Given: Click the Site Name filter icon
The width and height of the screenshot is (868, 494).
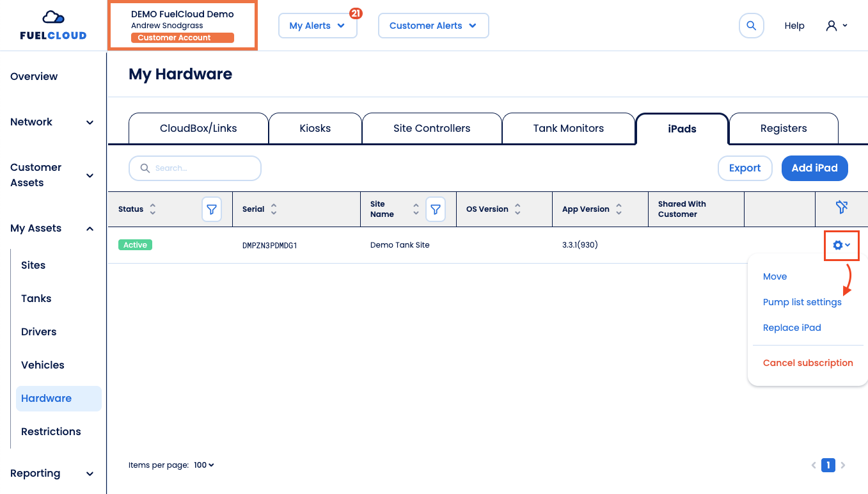Looking at the screenshot, I should point(436,209).
